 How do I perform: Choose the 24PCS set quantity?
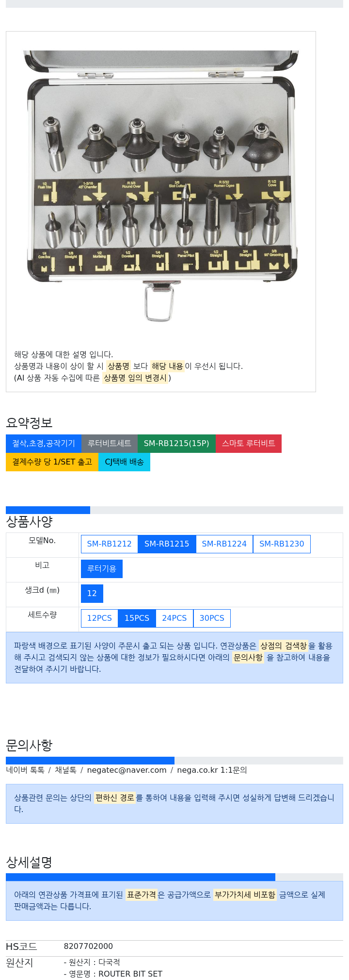pyautogui.click(x=174, y=618)
